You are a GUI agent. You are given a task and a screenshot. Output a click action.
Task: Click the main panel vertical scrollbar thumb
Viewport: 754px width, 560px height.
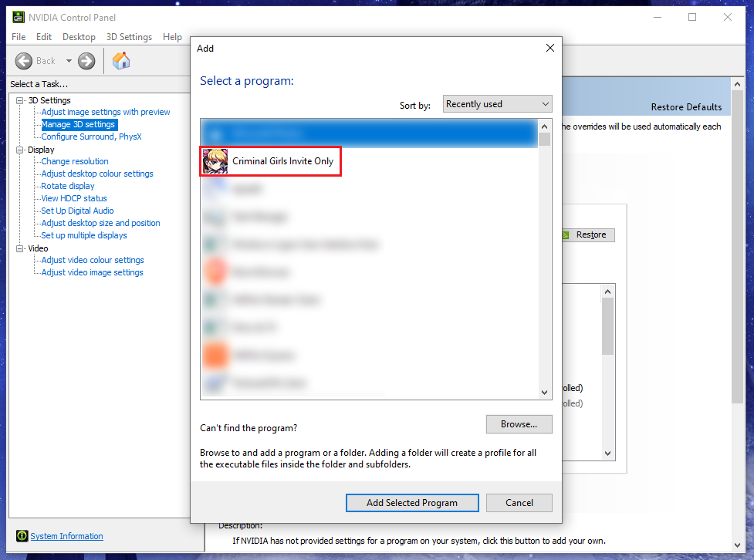pyautogui.click(x=737, y=247)
